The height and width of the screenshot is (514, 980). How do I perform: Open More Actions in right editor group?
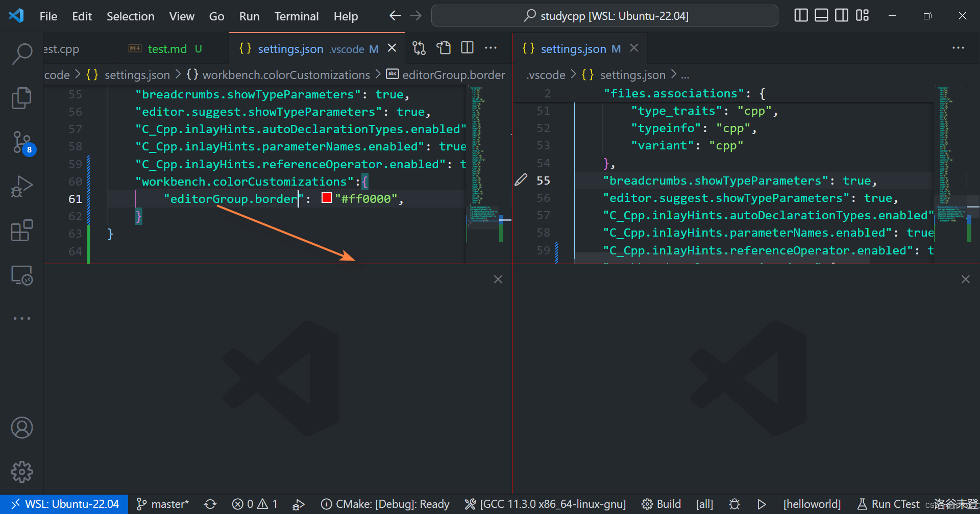[958, 48]
